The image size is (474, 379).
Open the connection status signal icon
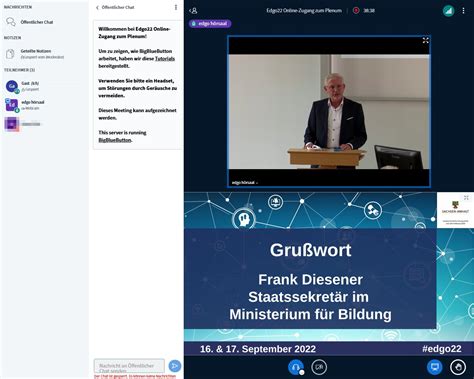point(448,11)
